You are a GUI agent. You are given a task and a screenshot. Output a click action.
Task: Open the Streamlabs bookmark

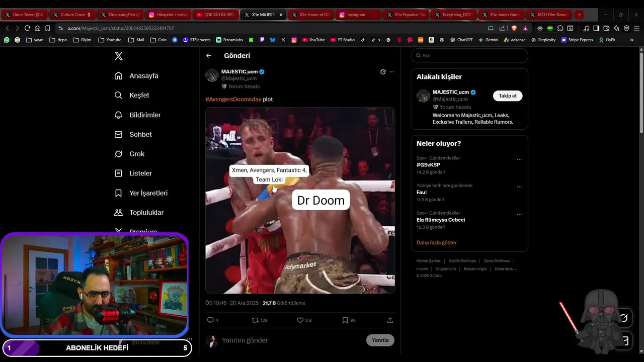pos(229,40)
